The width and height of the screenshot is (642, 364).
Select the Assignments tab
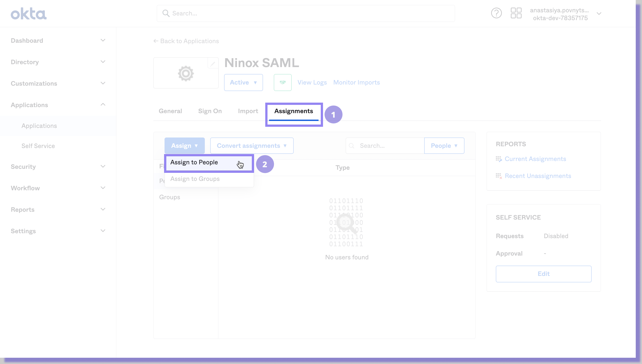click(294, 111)
